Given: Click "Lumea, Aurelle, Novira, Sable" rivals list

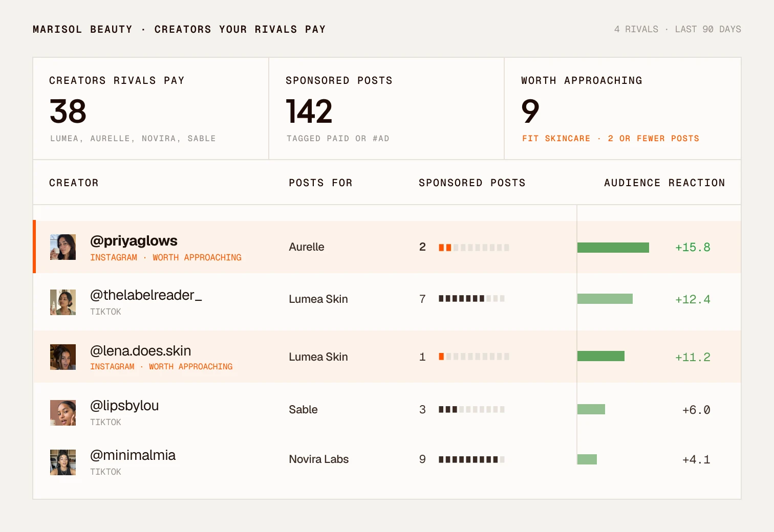Looking at the screenshot, I should 133,139.
